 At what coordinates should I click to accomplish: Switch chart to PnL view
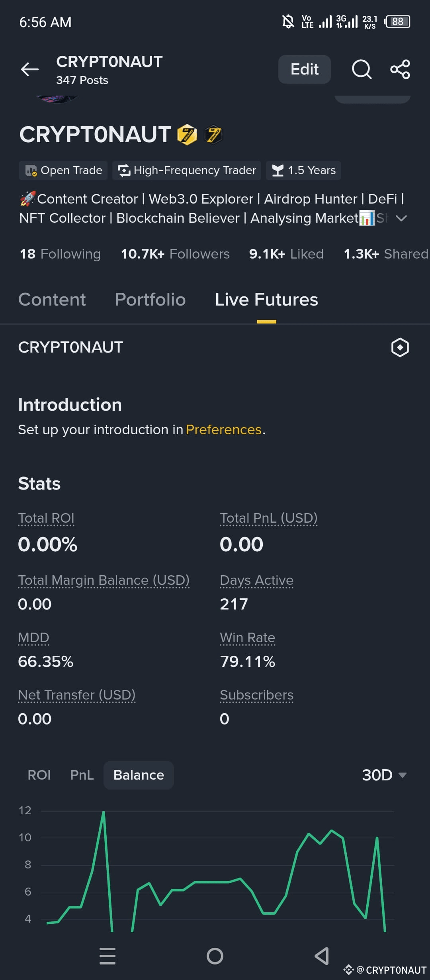click(x=82, y=775)
